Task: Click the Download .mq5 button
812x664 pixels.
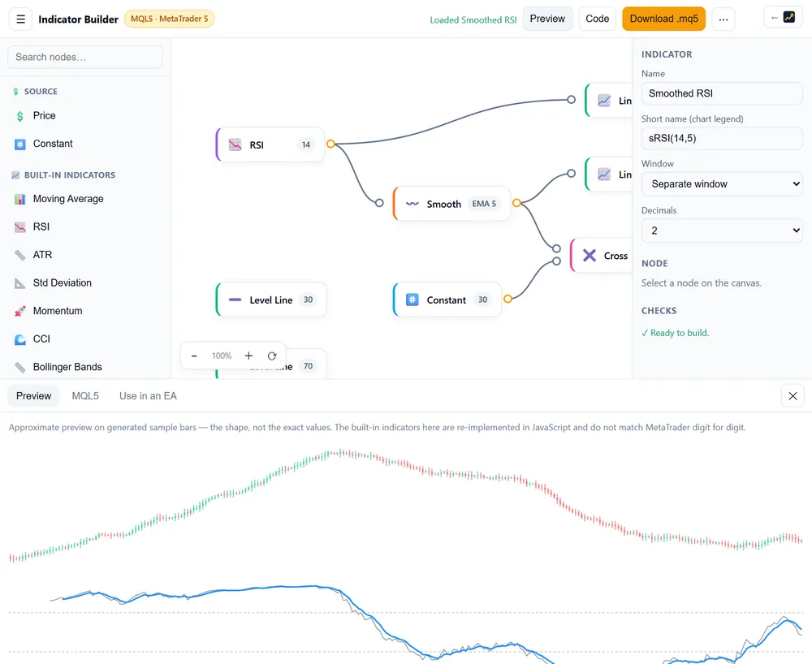Action: [664, 19]
